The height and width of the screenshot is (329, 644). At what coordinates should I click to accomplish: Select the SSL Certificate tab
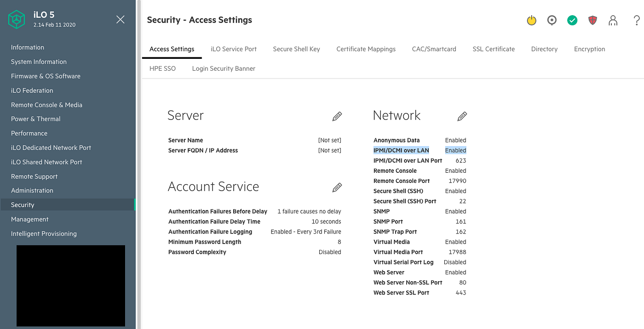coord(494,49)
